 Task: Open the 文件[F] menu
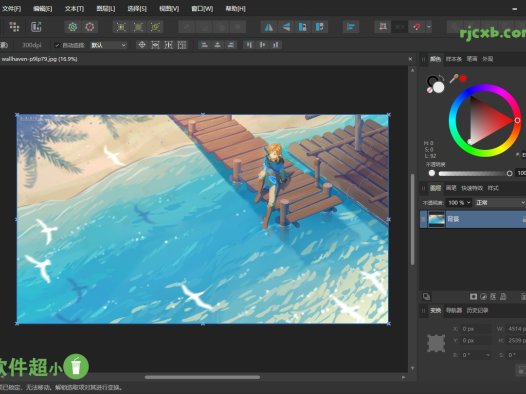click(x=11, y=9)
